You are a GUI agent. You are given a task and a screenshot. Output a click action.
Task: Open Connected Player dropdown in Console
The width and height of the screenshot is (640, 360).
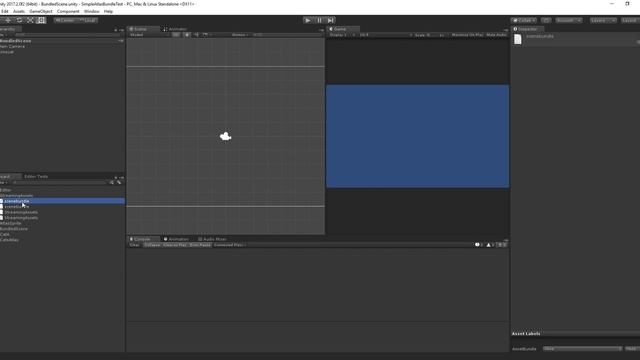click(230, 245)
